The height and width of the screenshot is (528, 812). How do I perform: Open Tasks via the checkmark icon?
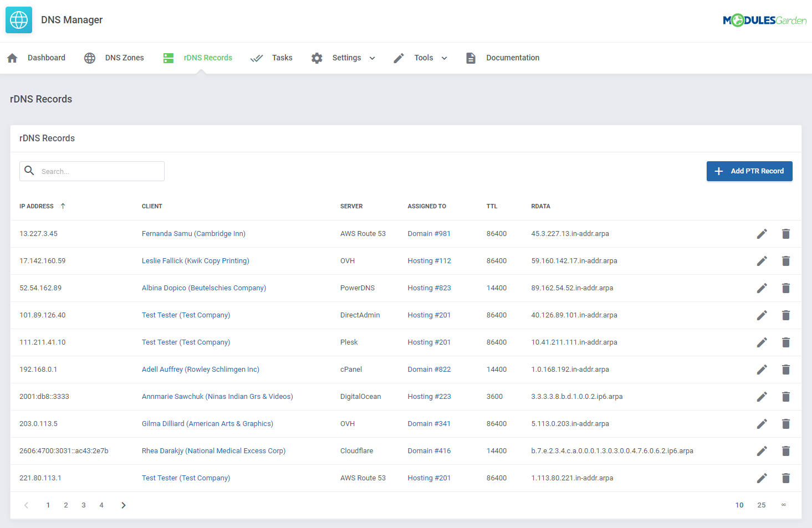click(x=257, y=58)
